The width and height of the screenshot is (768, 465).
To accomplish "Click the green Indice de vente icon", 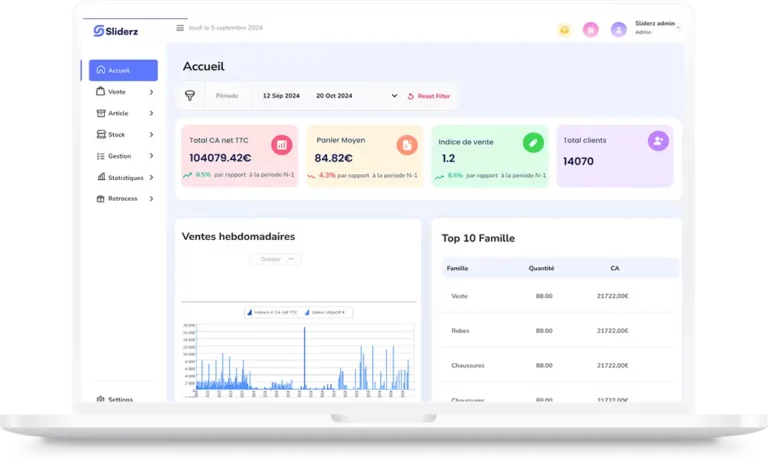I will pyautogui.click(x=533, y=143).
